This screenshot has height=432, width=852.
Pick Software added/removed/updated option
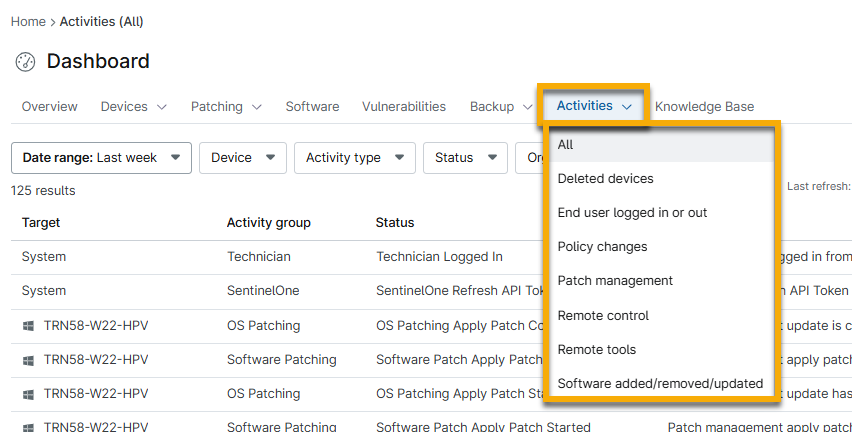tap(660, 383)
